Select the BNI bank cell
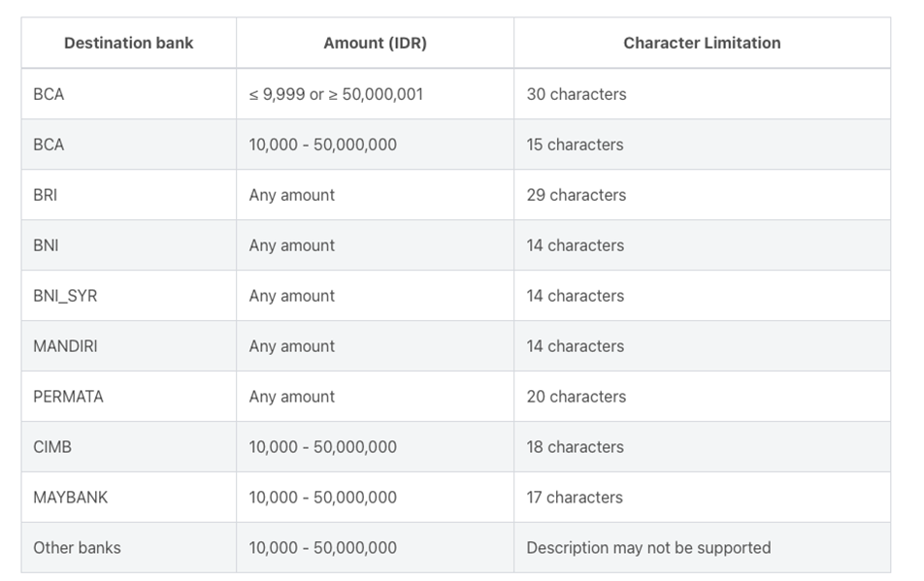This screenshot has height=581, width=924. (128, 245)
